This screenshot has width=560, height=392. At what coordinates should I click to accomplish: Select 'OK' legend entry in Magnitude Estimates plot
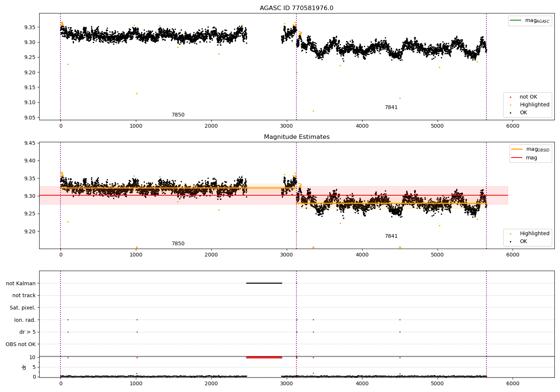pyautogui.click(x=523, y=242)
